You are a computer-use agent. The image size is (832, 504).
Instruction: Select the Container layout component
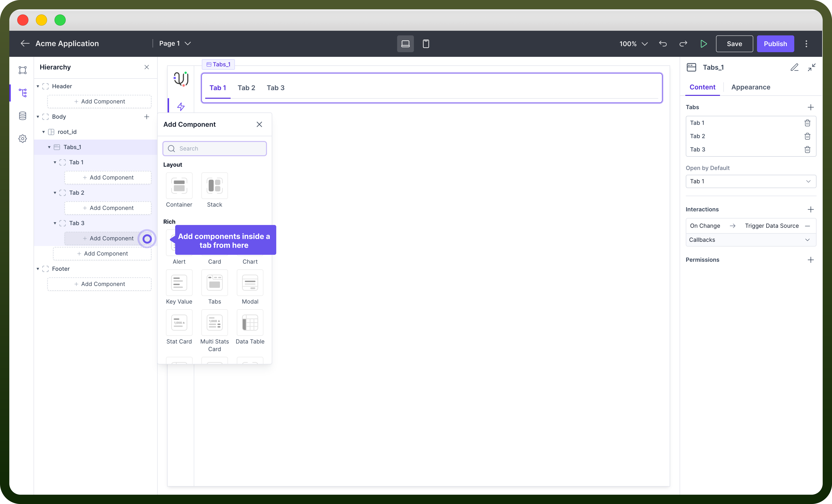pos(179,190)
